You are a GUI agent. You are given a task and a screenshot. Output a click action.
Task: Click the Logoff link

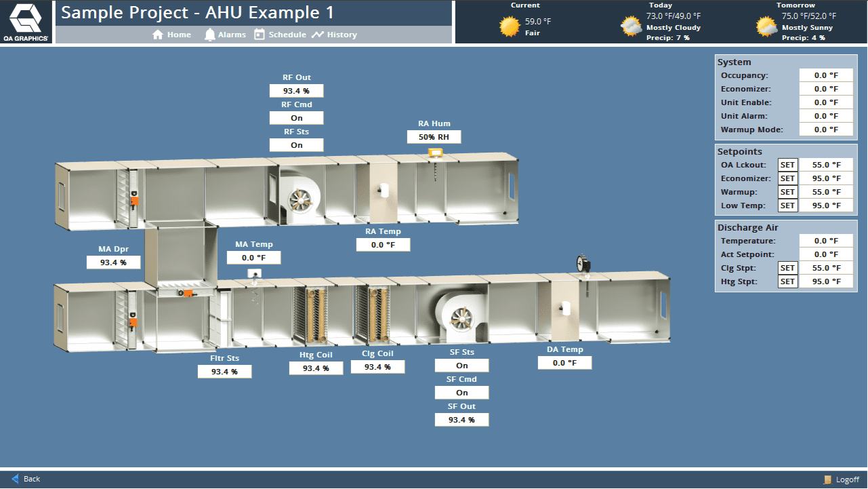[841, 480]
